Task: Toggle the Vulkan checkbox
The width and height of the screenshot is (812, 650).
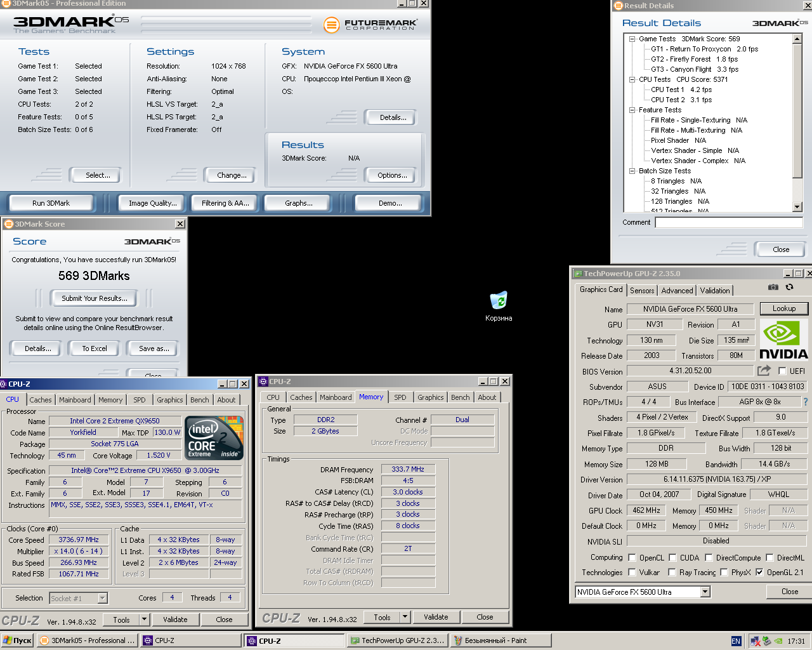Action: [x=632, y=572]
